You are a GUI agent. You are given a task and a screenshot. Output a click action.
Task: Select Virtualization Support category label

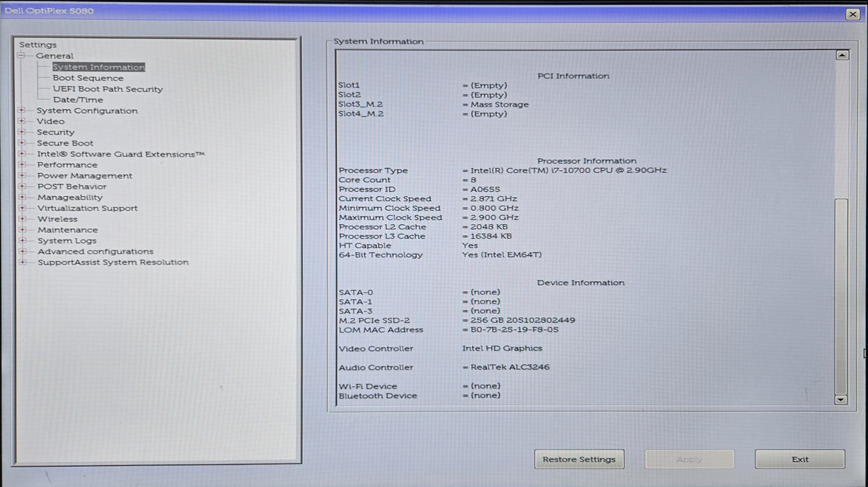click(x=88, y=208)
